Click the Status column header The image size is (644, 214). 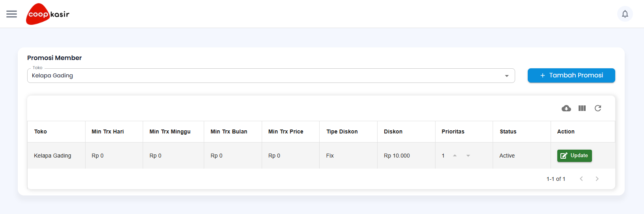tap(508, 131)
